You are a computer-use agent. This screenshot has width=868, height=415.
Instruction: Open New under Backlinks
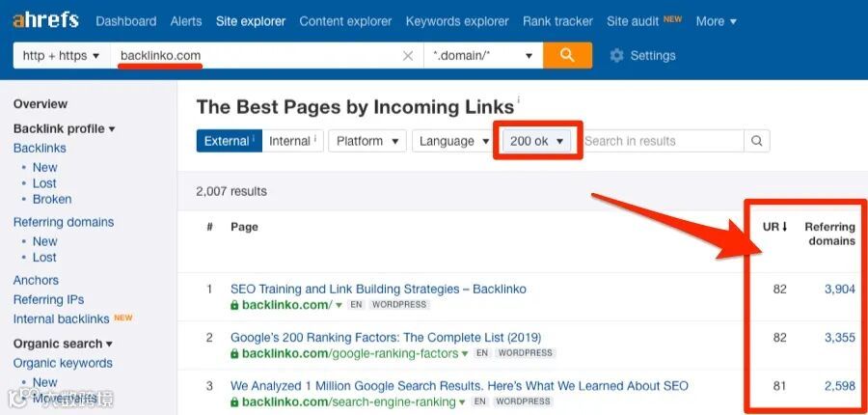click(x=44, y=167)
